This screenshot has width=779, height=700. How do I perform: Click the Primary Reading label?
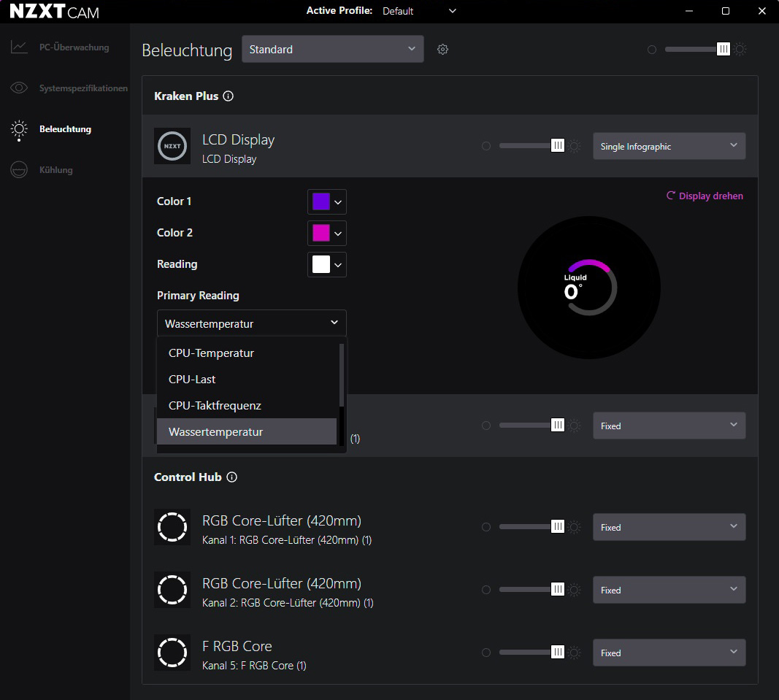click(x=198, y=296)
